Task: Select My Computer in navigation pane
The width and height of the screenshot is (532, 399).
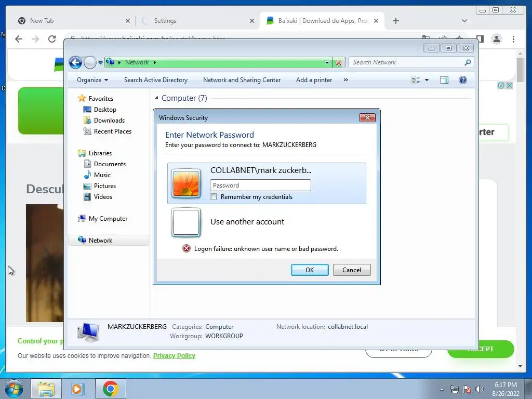Action: [x=108, y=219]
